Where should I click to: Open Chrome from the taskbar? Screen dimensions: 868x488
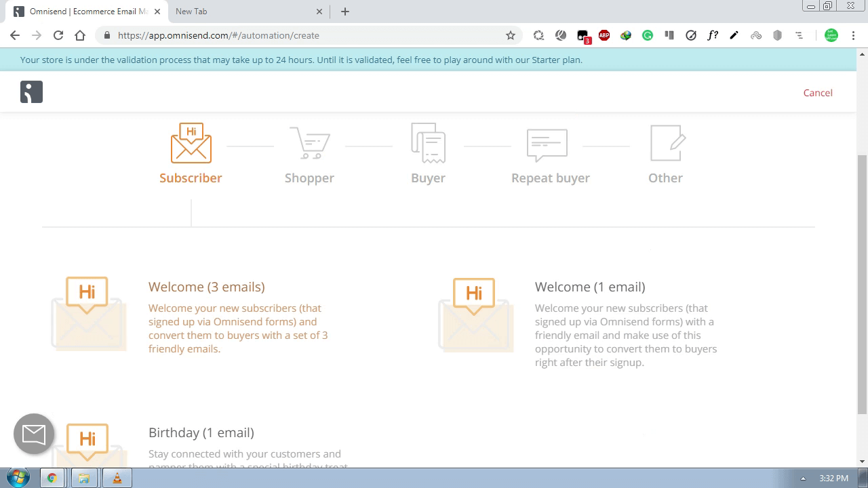tap(52, 478)
